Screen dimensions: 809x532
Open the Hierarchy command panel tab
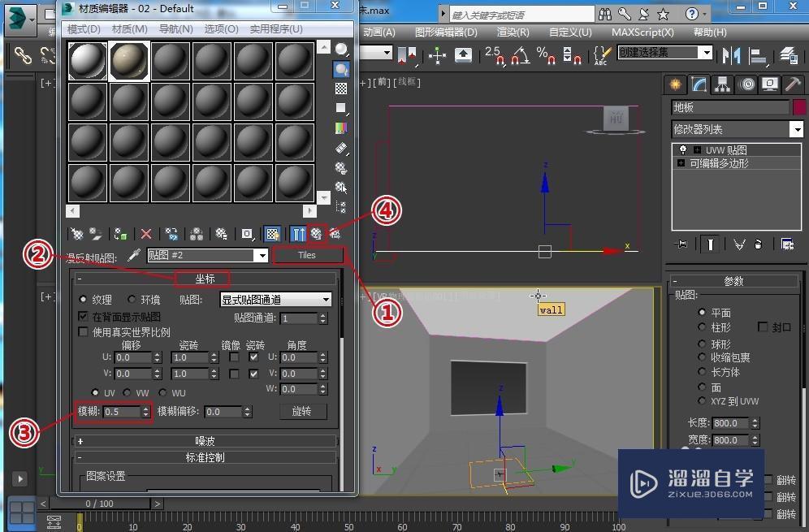click(722, 84)
